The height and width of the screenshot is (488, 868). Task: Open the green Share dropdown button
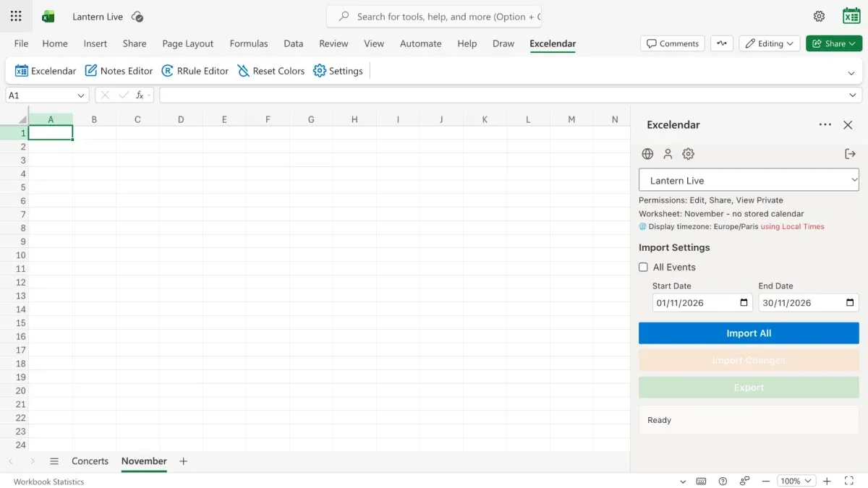tap(834, 43)
